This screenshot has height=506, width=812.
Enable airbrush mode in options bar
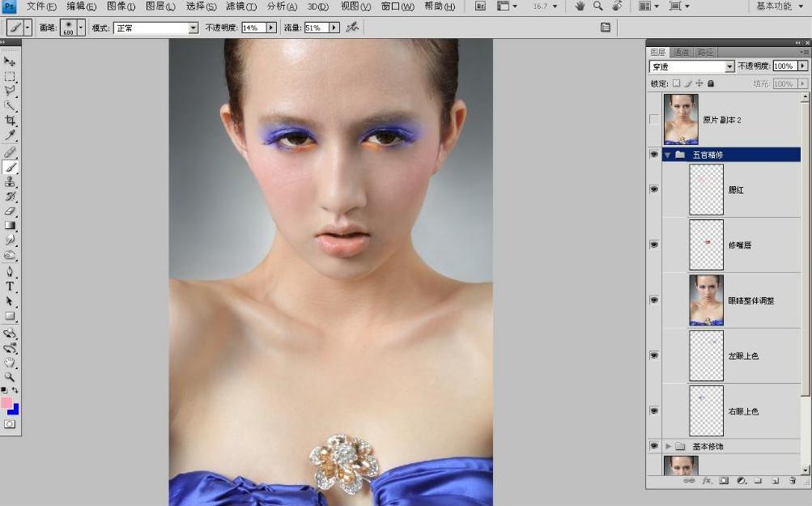[x=353, y=28]
